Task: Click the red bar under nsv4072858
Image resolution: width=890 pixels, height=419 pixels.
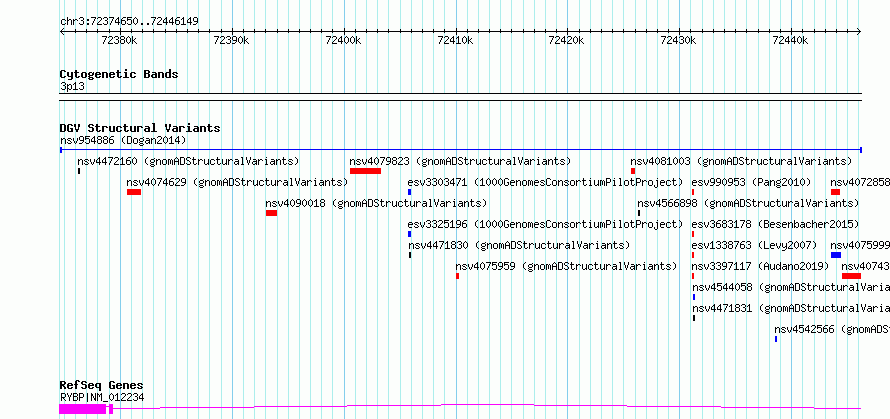Action: coord(836,192)
